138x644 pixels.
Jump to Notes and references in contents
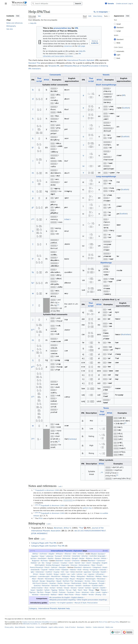15,23
